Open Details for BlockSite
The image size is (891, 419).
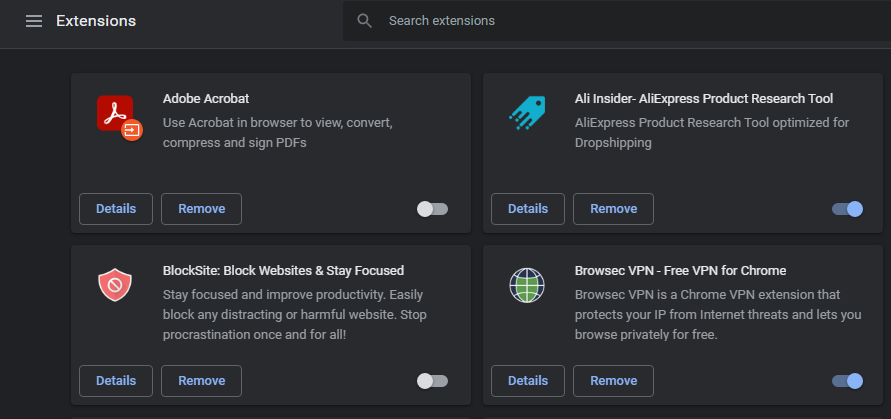[116, 381]
